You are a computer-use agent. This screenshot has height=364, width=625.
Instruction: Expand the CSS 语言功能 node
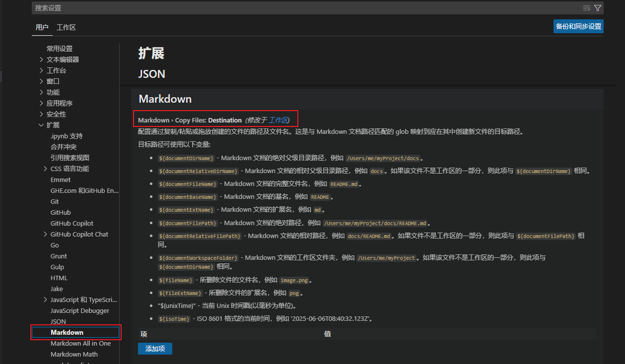point(46,169)
